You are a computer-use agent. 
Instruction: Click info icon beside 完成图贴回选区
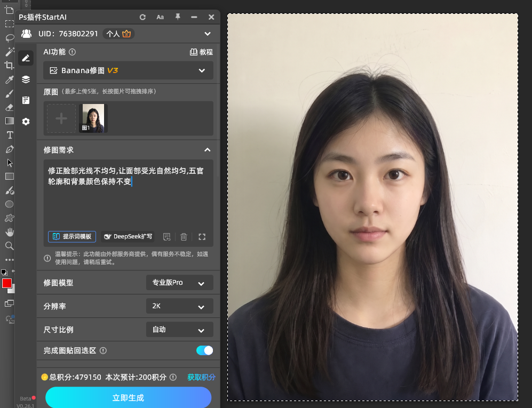pyautogui.click(x=103, y=351)
